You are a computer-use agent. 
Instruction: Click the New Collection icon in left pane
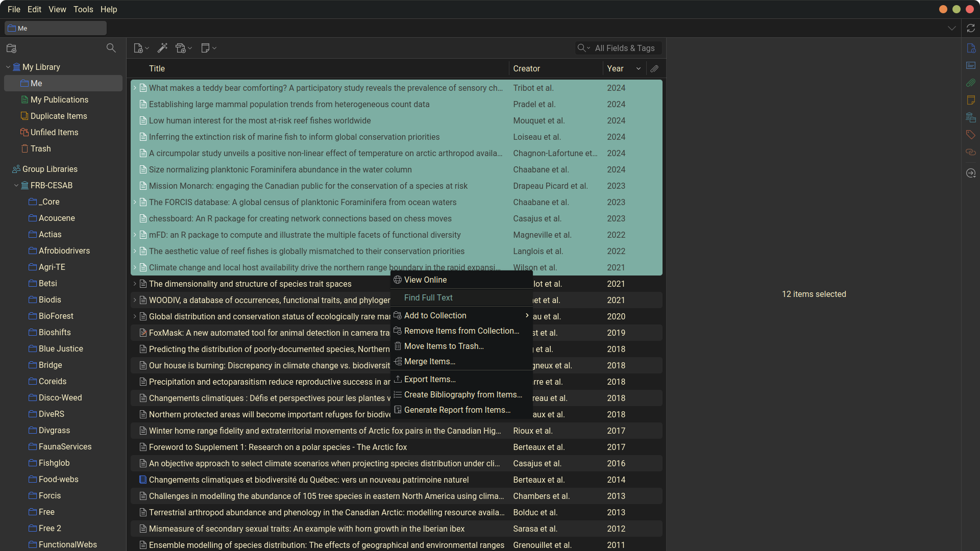11,48
